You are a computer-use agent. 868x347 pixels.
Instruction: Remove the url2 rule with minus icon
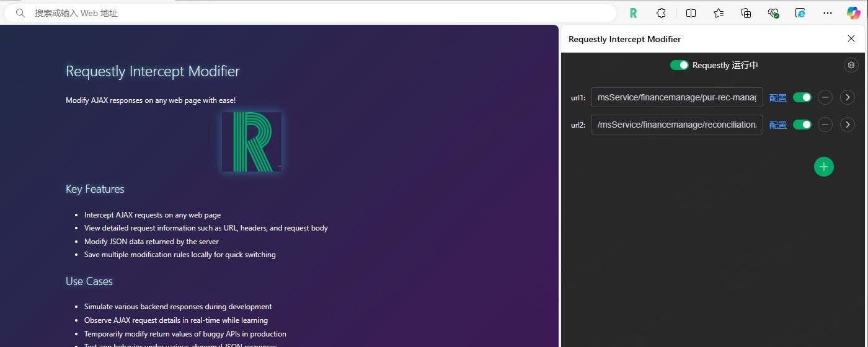[x=825, y=125]
